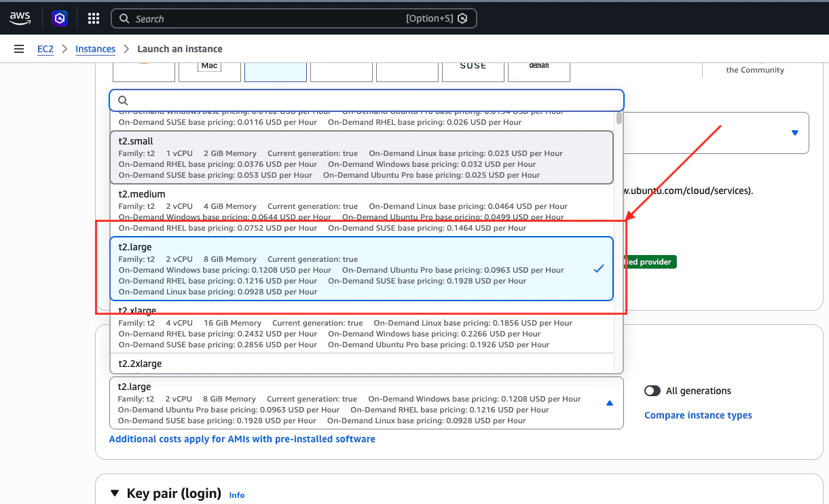Viewport: 829px width, 504px height.
Task: Choose t2.large instance type option
Action: coord(361,269)
